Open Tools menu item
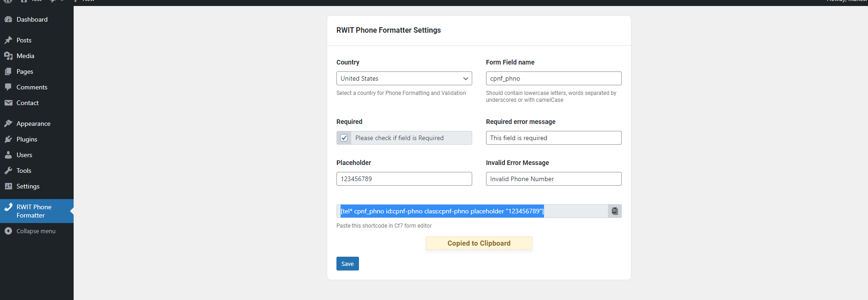The image size is (868, 300). point(37,171)
